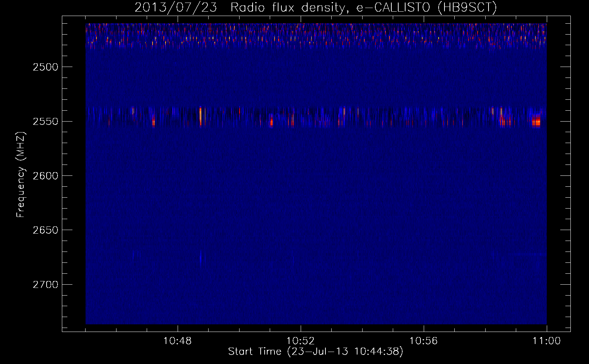Click the bright burst near 10:48 at 2550 MHz

point(200,116)
